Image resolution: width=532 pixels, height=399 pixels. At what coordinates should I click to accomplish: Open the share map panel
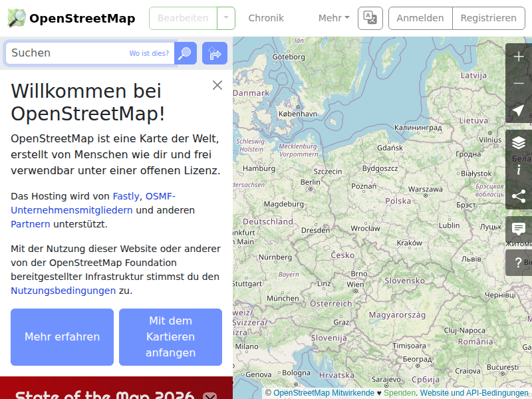[519, 196]
